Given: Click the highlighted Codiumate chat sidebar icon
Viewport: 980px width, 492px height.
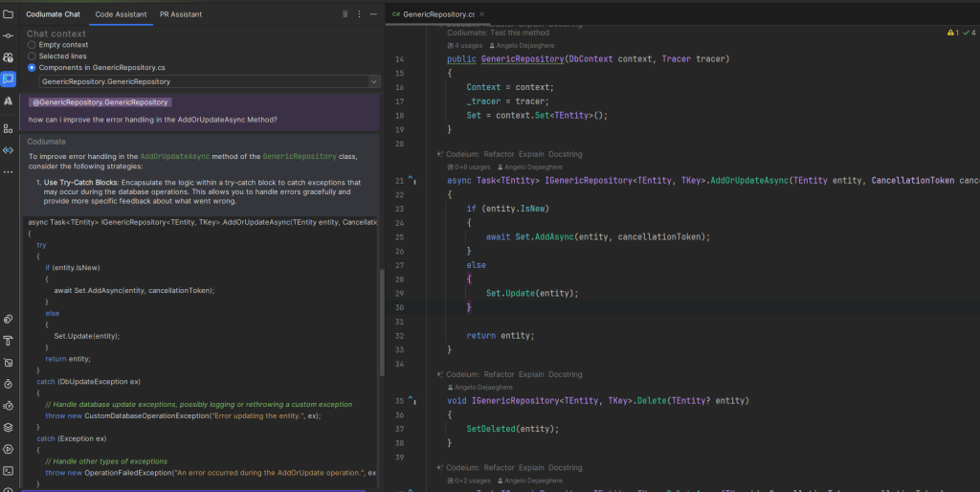Looking at the screenshot, I should [8, 78].
